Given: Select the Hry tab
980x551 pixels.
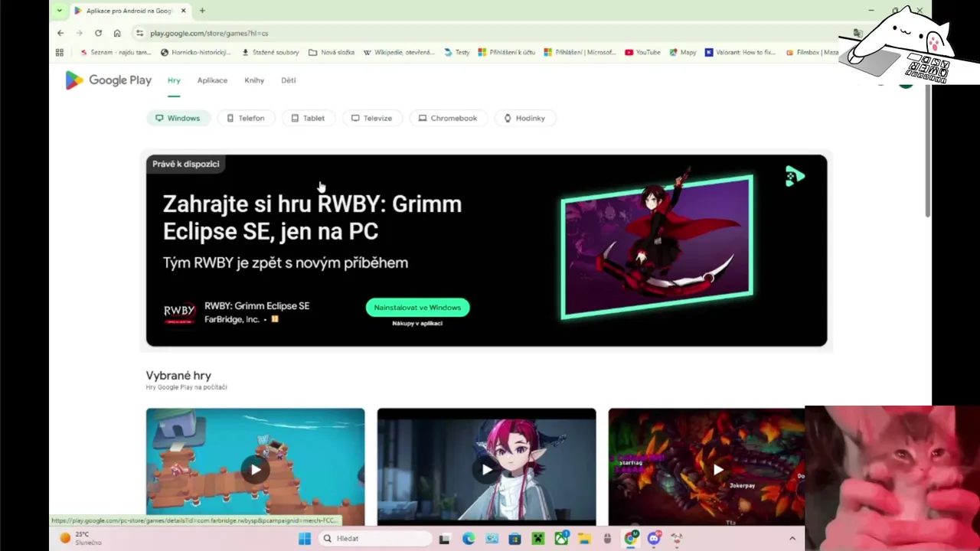Looking at the screenshot, I should coord(174,80).
